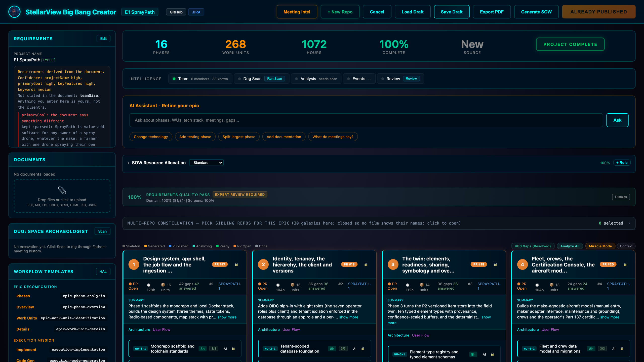Expand phase 4 summary with show more
Image resolution: width=644 pixels, height=362 pixels.
click(610, 317)
